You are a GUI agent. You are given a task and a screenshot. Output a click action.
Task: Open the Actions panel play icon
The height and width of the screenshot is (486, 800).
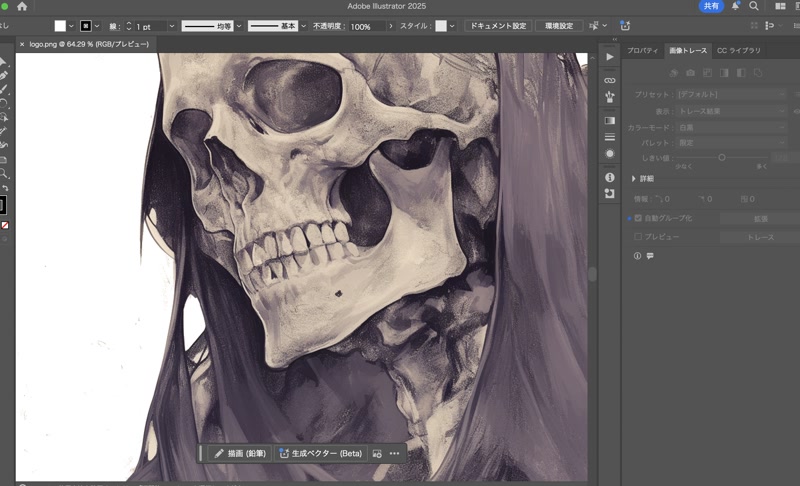[x=610, y=57]
